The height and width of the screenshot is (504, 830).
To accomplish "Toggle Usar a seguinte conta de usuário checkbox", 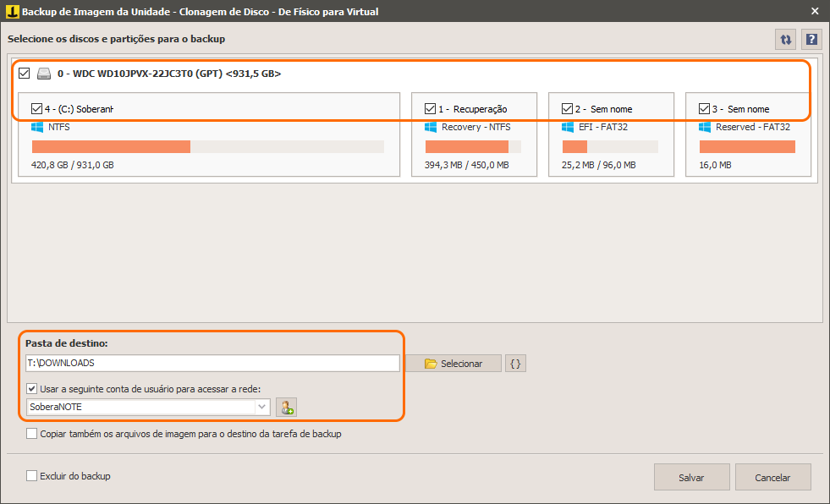I will tap(32, 389).
